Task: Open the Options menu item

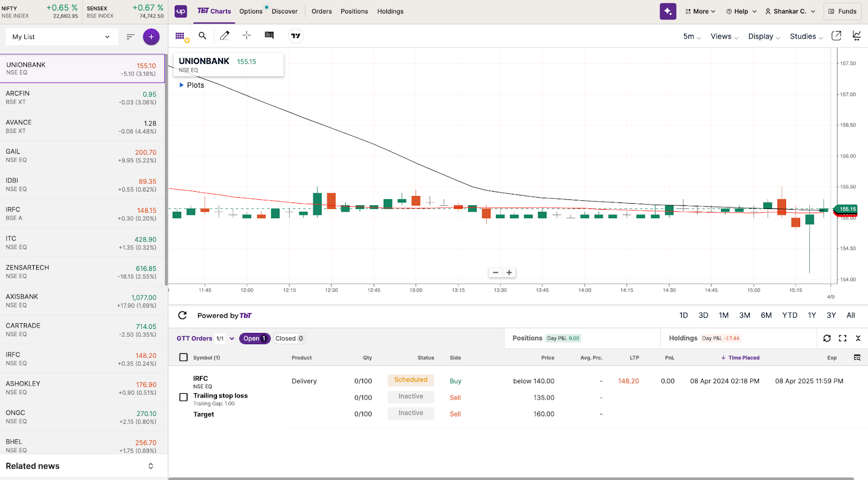Action: (251, 11)
